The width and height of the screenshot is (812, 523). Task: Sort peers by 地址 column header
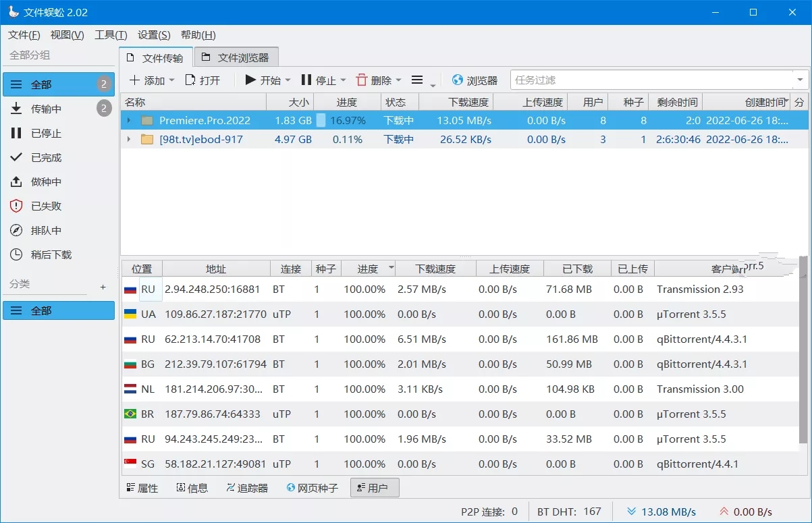point(216,269)
